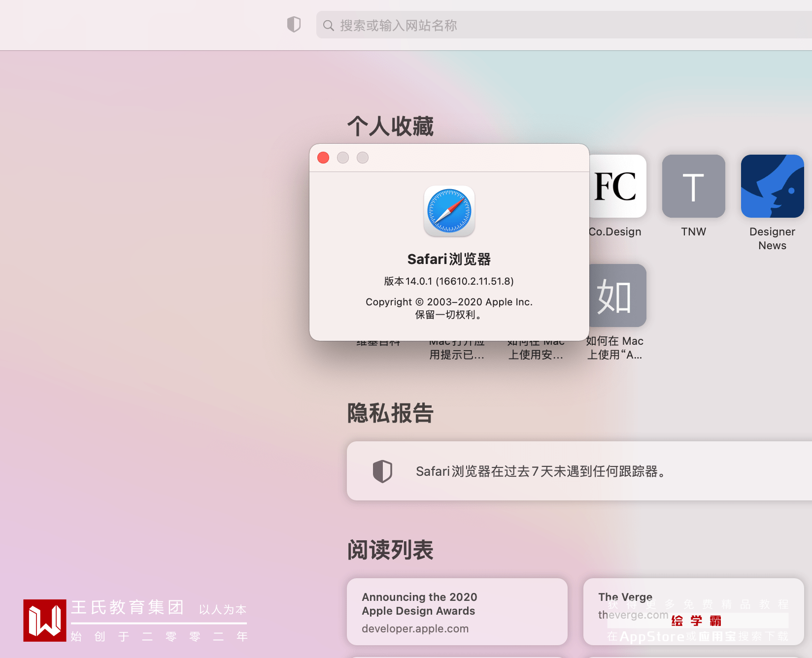Click the Copyright 2003–2020 Apple Inc. line
This screenshot has width=812, height=658.
(x=449, y=302)
